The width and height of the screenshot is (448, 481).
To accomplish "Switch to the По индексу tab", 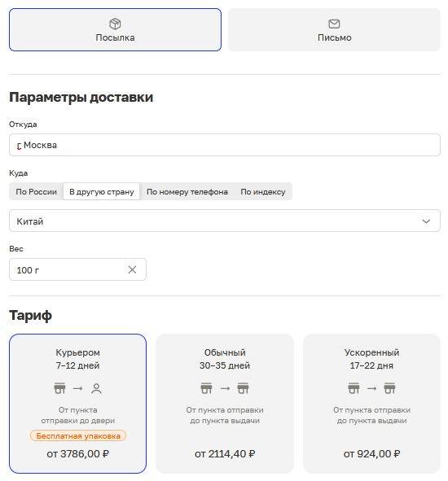I will click(x=263, y=192).
